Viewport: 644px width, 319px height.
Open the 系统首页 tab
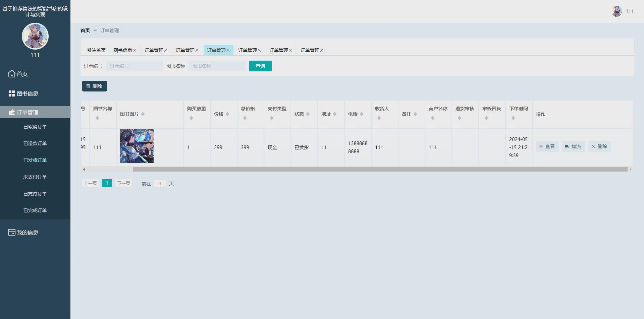(x=96, y=50)
